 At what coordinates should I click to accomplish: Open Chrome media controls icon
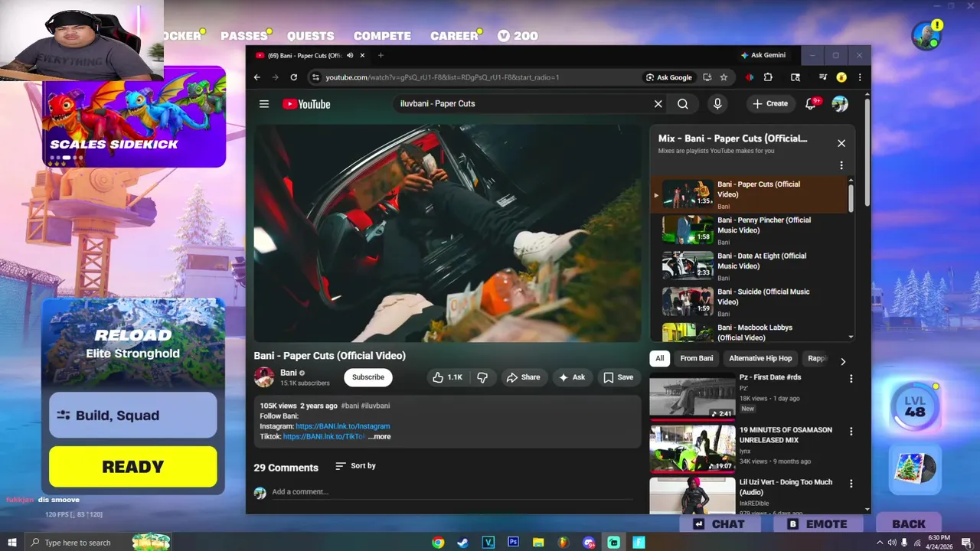click(x=823, y=77)
